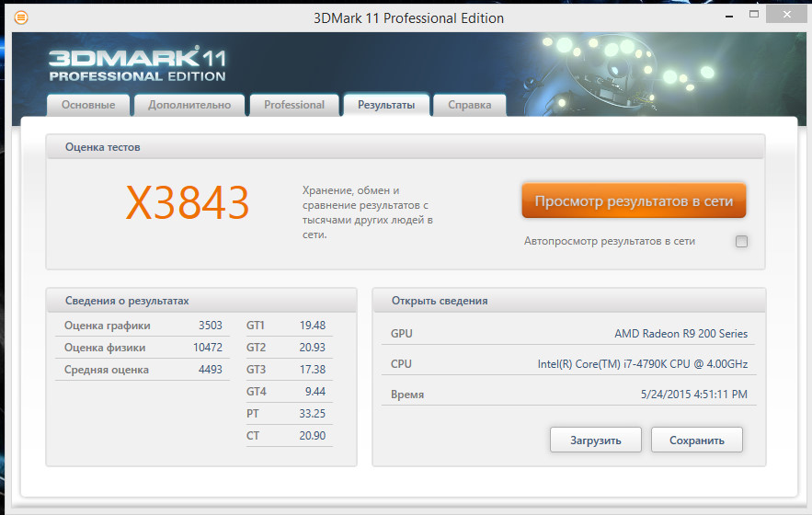The image size is (812, 515).
Task: Click the X3843 overall score
Action: click(188, 202)
